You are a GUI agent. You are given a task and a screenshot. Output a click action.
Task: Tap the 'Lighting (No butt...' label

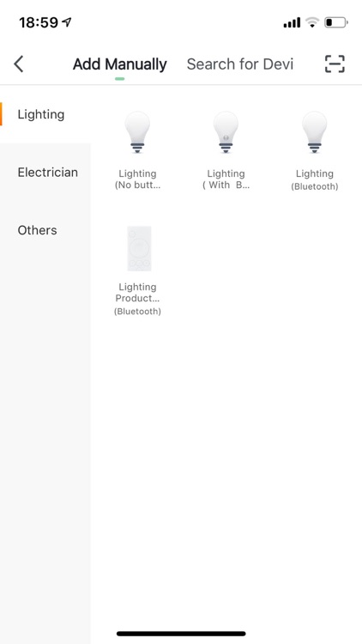[x=137, y=179]
